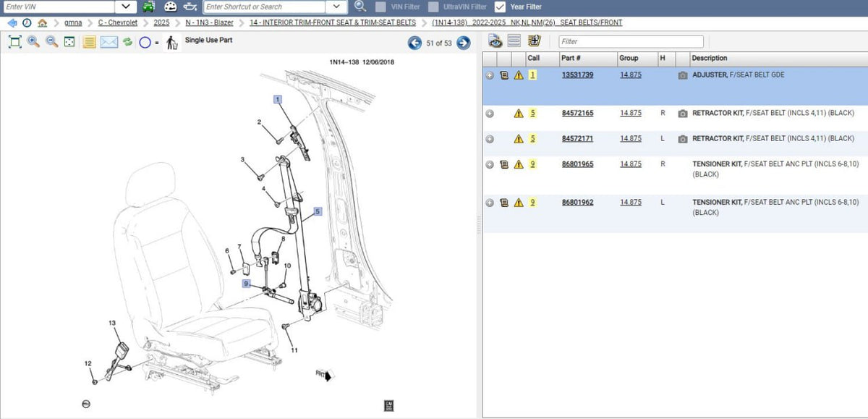Open 2025 breadcrumb link
The width and height of the screenshot is (868, 419).
tap(161, 22)
